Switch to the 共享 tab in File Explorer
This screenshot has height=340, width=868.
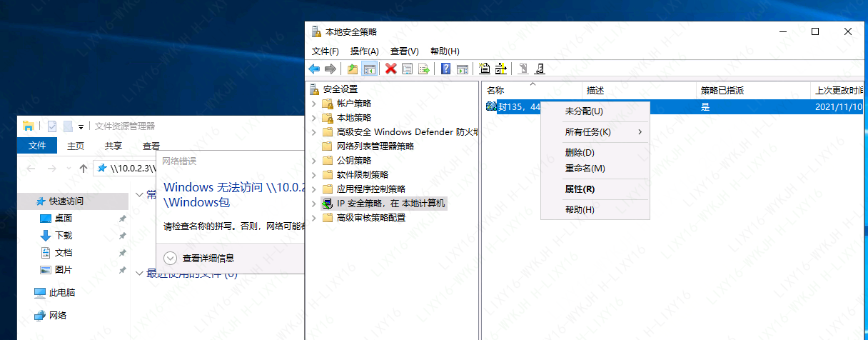click(113, 146)
